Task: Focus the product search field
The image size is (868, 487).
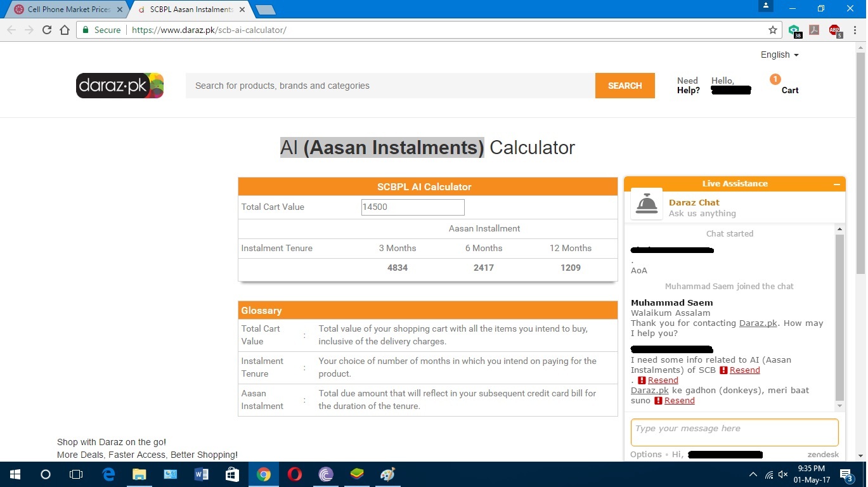Action: [x=391, y=86]
